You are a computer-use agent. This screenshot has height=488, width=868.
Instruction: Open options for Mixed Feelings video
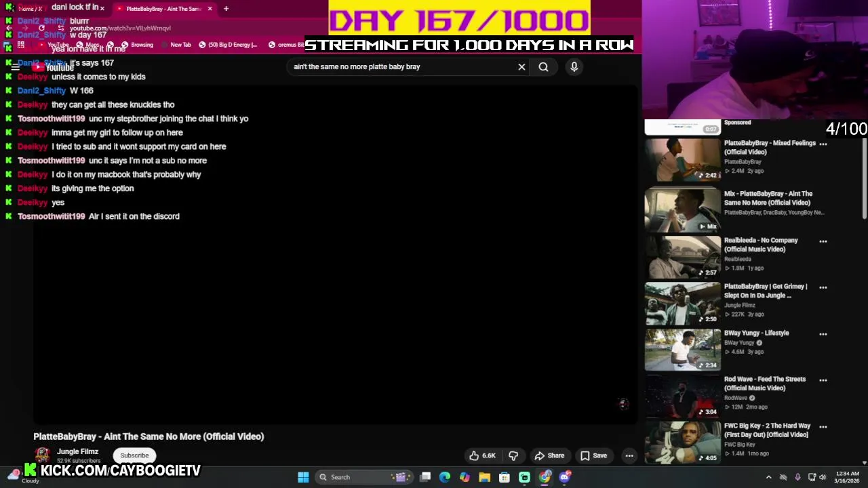tap(823, 144)
